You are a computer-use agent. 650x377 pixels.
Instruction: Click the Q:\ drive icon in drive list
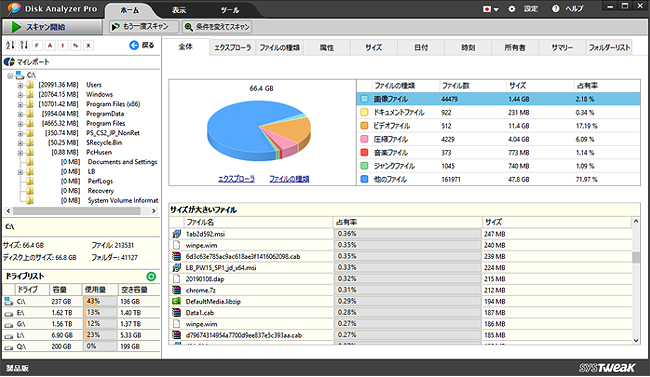pos(8,347)
